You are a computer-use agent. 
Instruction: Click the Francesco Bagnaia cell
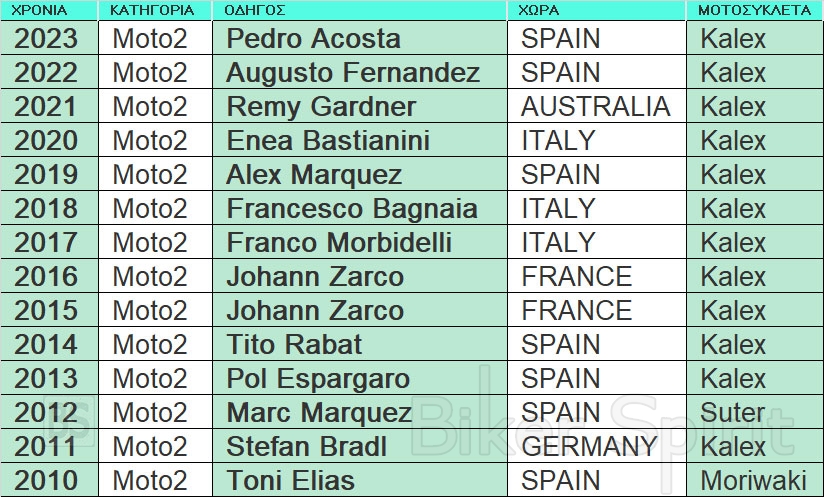point(351,209)
